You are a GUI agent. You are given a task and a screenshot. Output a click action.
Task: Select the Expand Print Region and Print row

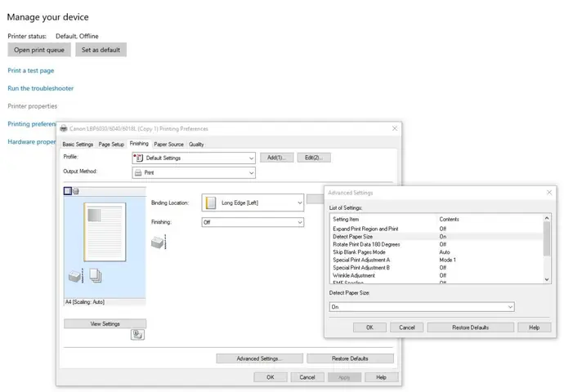click(436, 229)
